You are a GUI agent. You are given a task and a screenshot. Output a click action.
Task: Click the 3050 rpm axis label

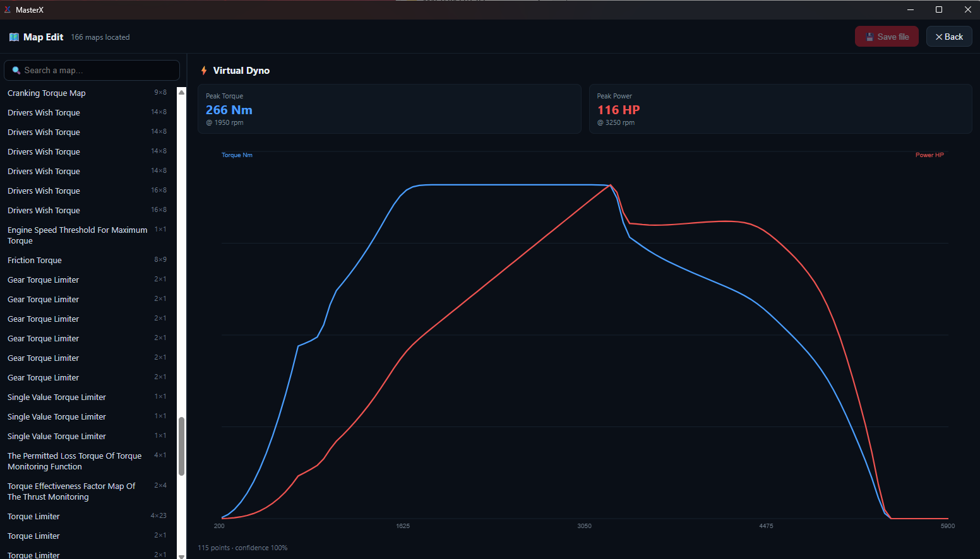tap(585, 526)
